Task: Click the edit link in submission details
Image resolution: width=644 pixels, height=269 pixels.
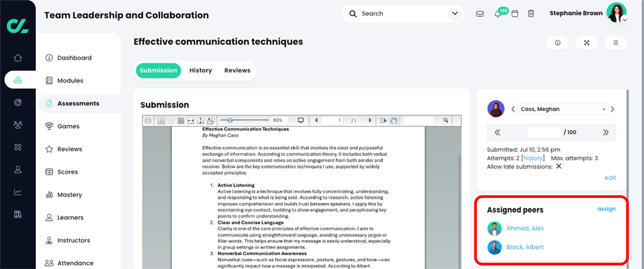Action: click(610, 178)
